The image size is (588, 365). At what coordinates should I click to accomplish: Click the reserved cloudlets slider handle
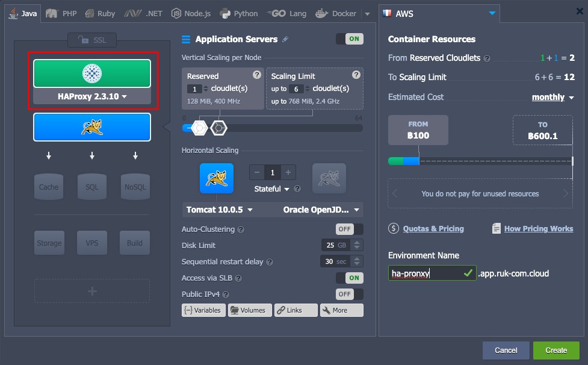(x=199, y=128)
